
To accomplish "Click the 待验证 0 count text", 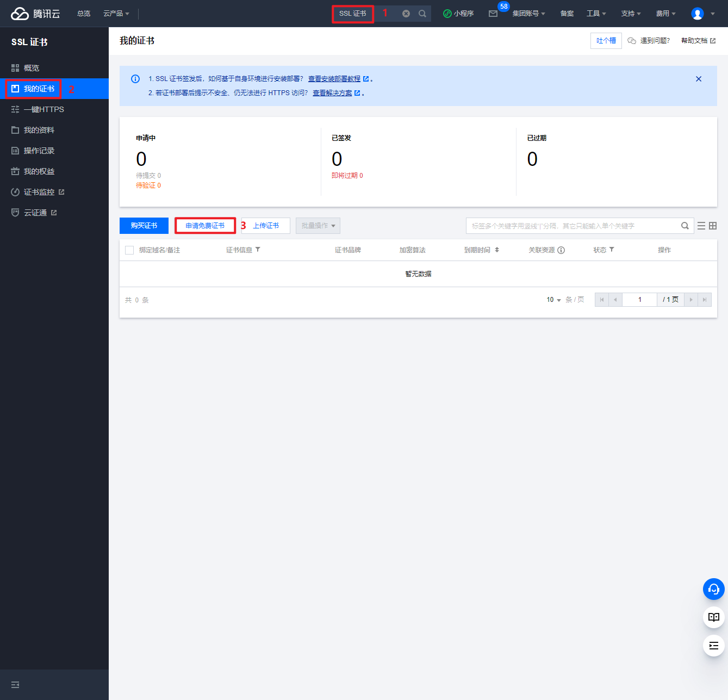I will click(x=148, y=185).
